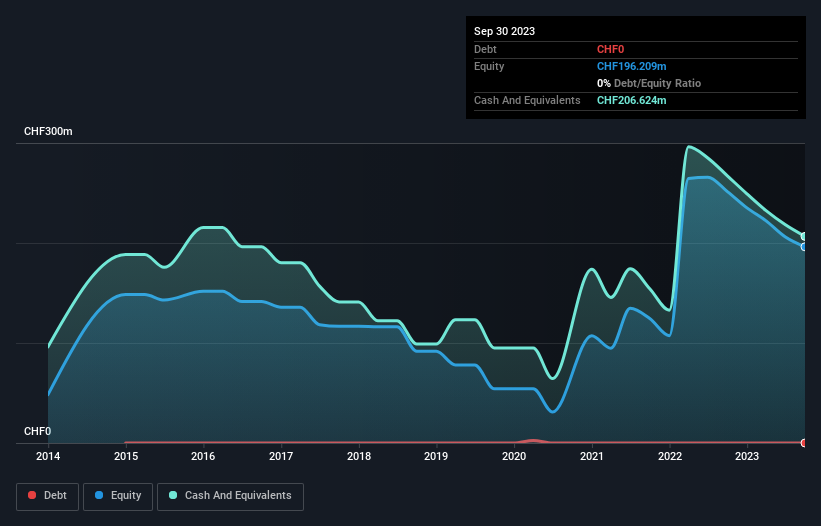The height and width of the screenshot is (526, 821).
Task: Click the CHF206.624m cash value
Action: tap(631, 100)
